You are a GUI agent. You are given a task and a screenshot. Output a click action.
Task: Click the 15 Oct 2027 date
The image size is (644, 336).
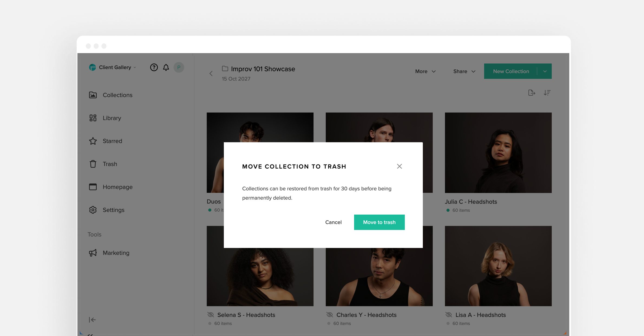pyautogui.click(x=236, y=79)
